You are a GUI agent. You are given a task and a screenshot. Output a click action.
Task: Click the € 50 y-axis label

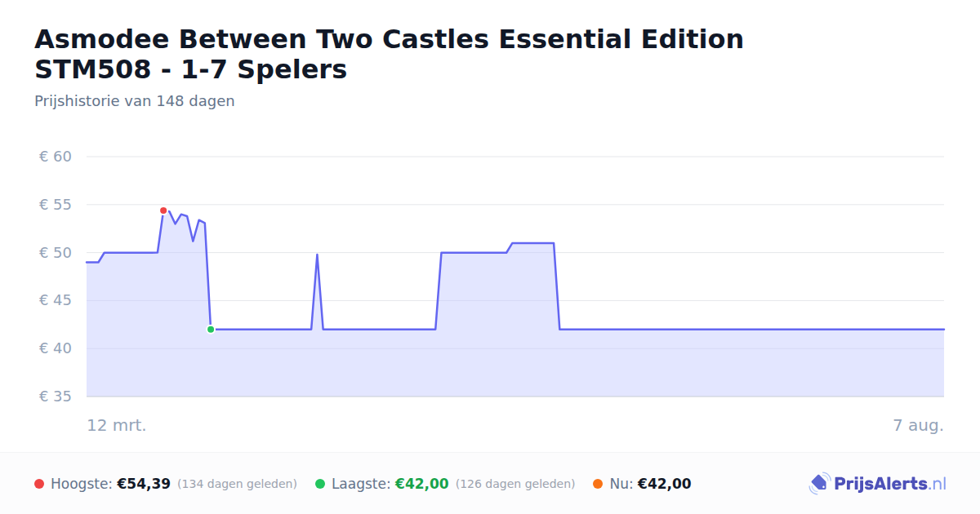pyautogui.click(x=56, y=253)
